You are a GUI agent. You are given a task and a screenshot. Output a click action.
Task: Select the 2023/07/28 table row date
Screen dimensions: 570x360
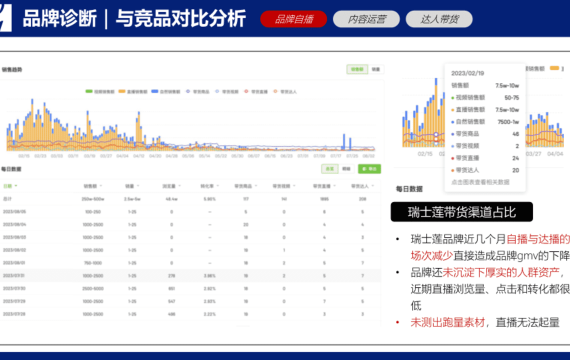tap(15, 314)
